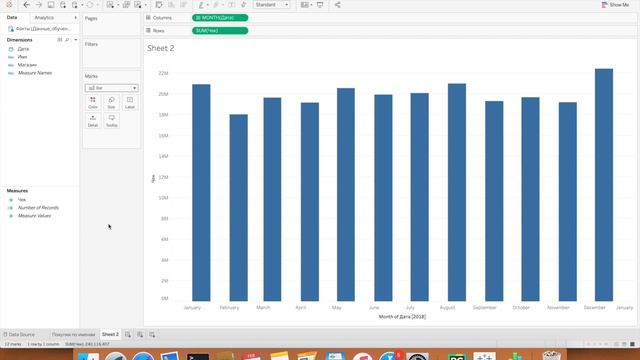The image size is (640, 360).
Task: Click the Swap Rows and Columns icon
Action: click(x=159, y=5)
